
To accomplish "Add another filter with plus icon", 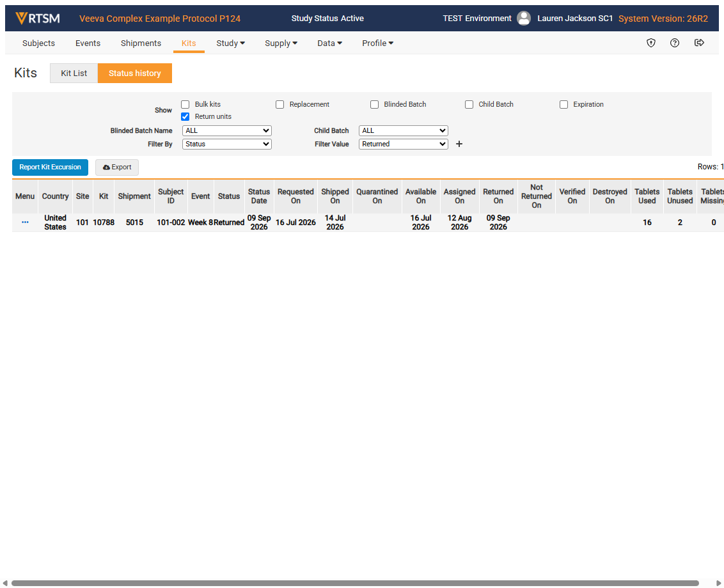I will [x=459, y=144].
